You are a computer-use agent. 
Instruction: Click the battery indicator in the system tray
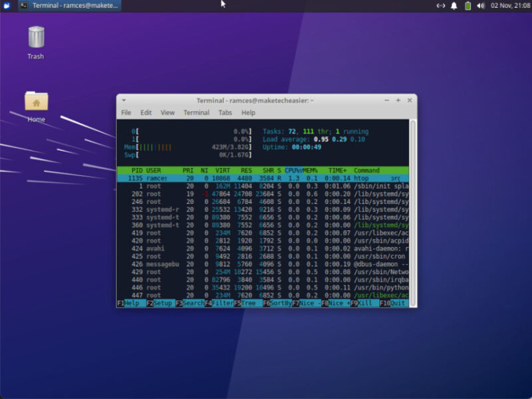click(467, 5)
